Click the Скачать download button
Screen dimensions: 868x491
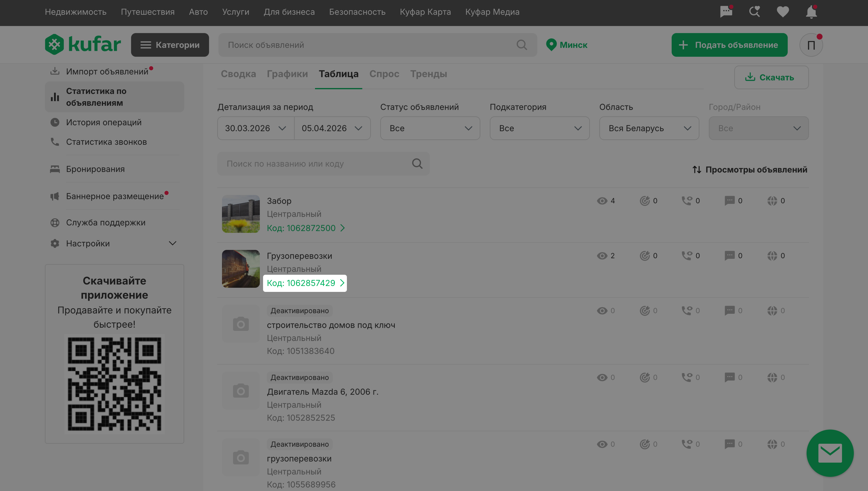pyautogui.click(x=771, y=77)
